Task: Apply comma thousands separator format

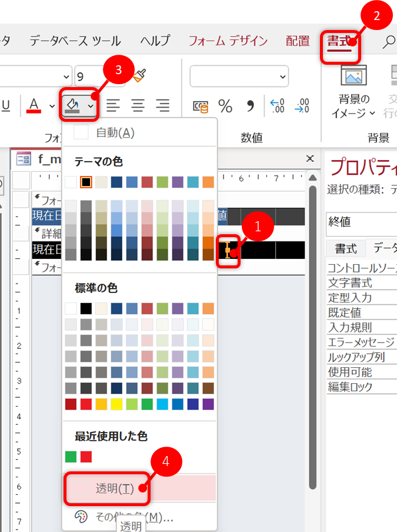Action: pyautogui.click(x=251, y=106)
